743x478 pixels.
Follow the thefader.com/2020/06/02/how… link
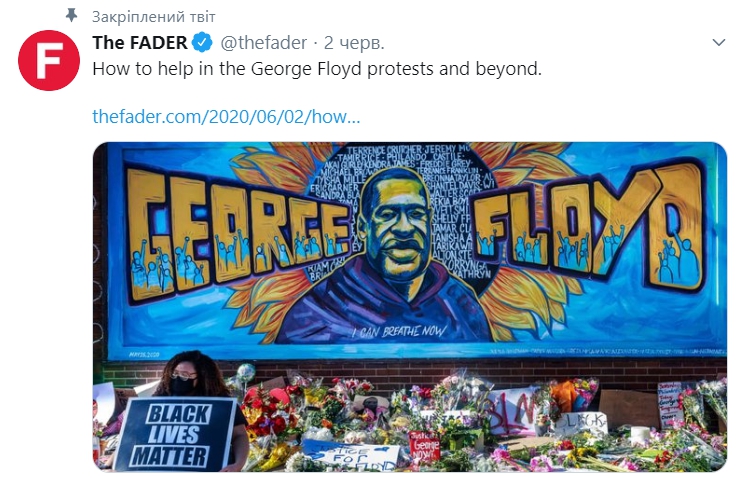click(227, 117)
